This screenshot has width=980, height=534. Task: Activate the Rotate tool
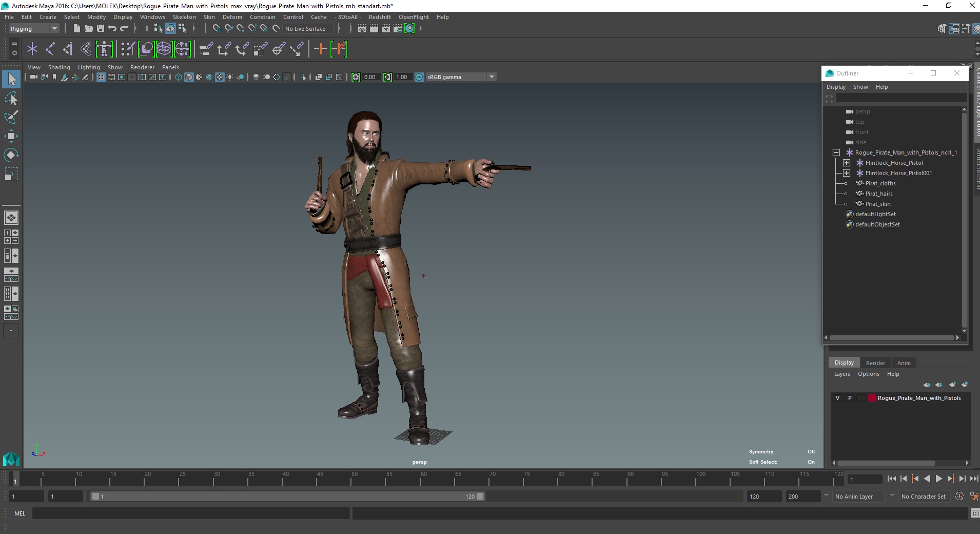tap(11, 155)
